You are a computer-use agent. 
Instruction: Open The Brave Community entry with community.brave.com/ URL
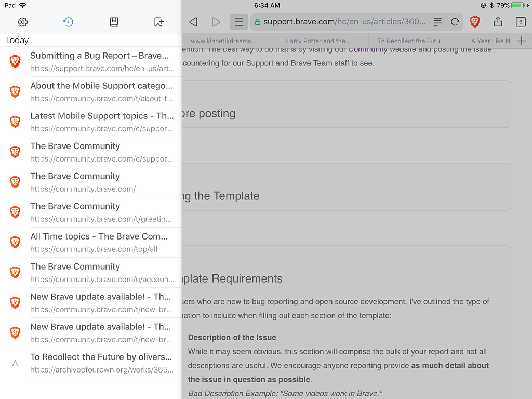pos(91,182)
